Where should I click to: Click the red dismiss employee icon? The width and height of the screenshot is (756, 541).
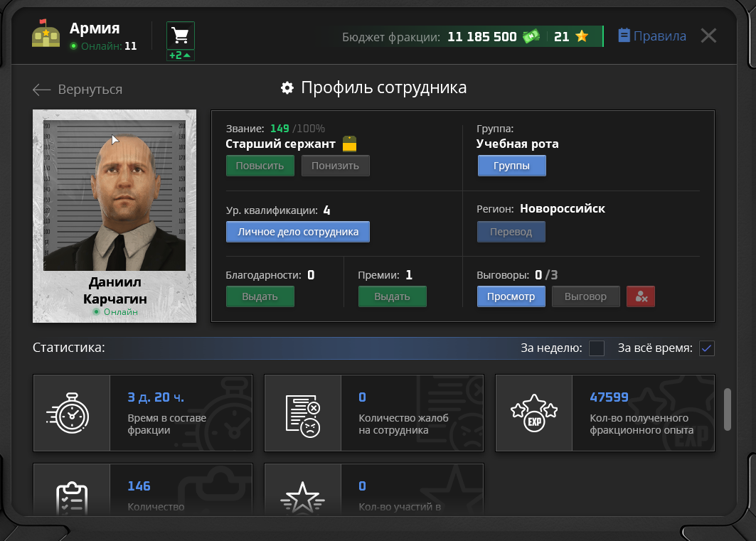tap(640, 296)
